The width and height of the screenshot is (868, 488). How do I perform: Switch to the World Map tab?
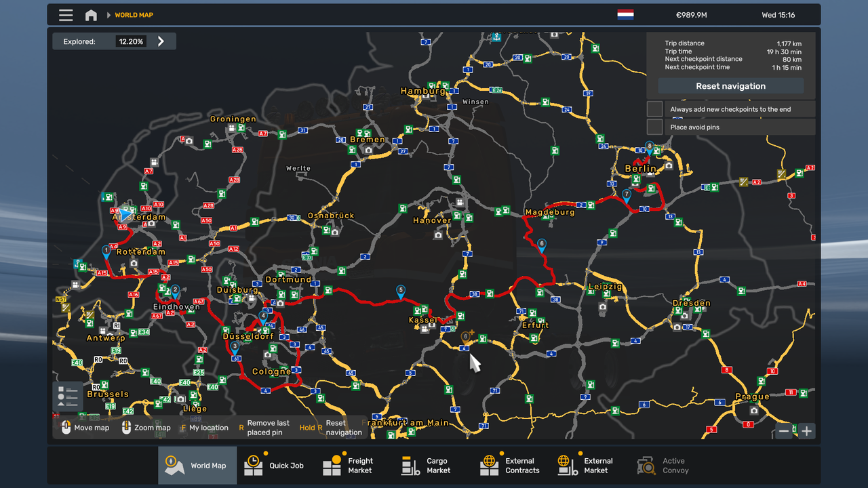point(197,466)
